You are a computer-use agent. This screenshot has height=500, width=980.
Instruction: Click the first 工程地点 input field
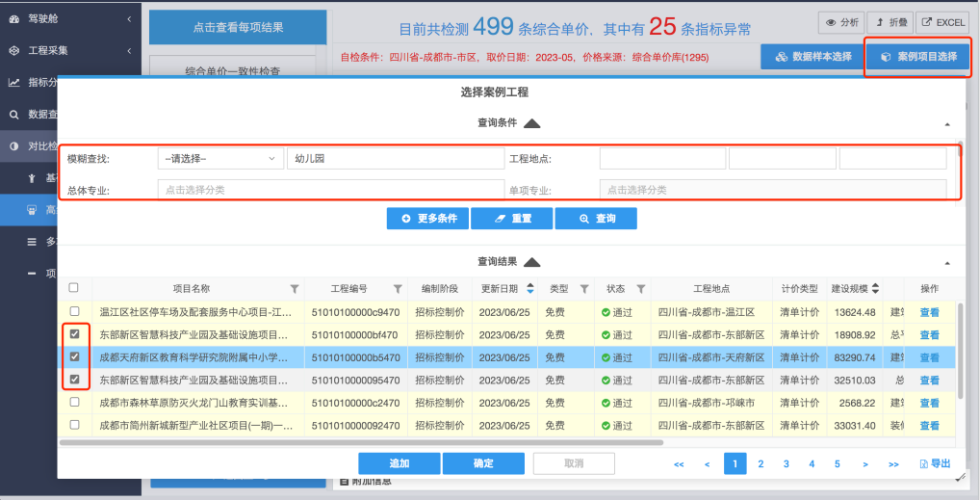coord(662,159)
